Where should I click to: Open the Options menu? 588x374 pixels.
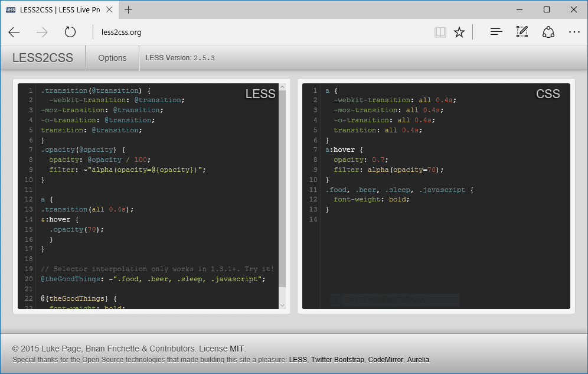112,58
